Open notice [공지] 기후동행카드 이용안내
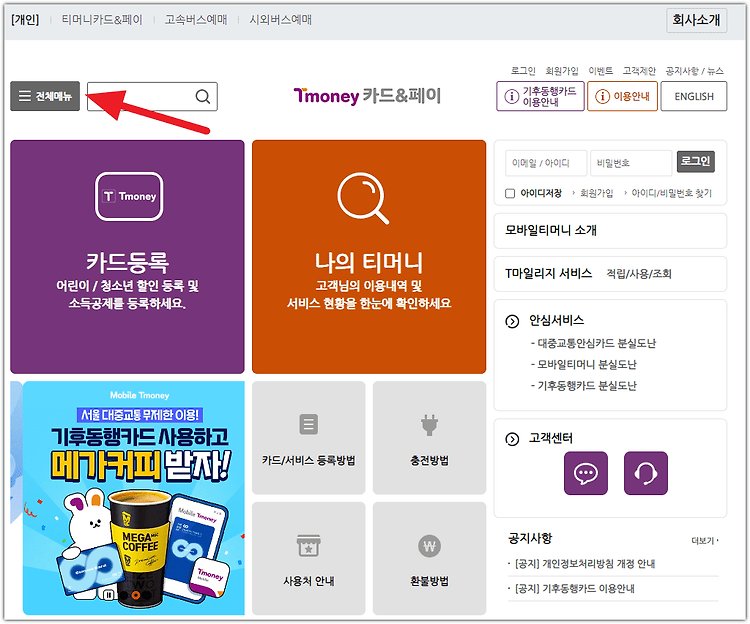The height and width of the screenshot is (624, 750). click(574, 589)
